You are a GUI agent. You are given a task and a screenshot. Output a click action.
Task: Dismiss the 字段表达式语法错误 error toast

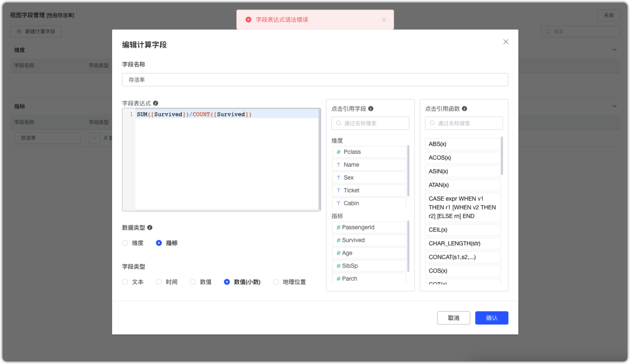384,19
